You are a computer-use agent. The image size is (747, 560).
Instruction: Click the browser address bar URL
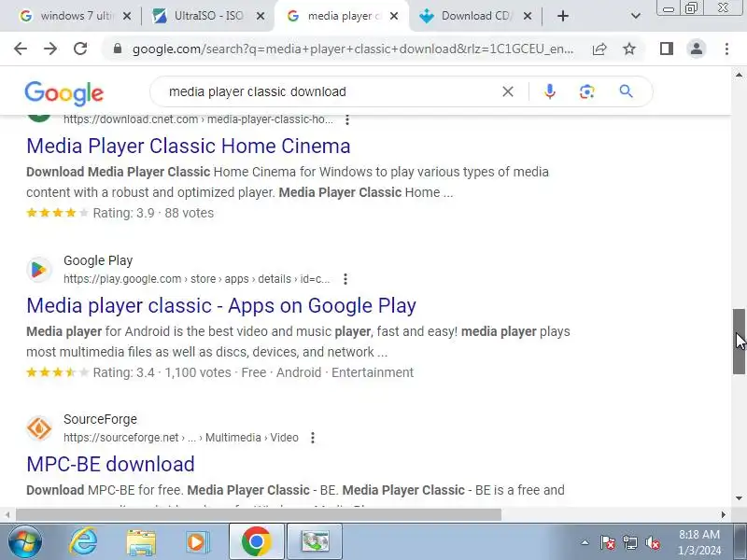pyautogui.click(x=353, y=49)
